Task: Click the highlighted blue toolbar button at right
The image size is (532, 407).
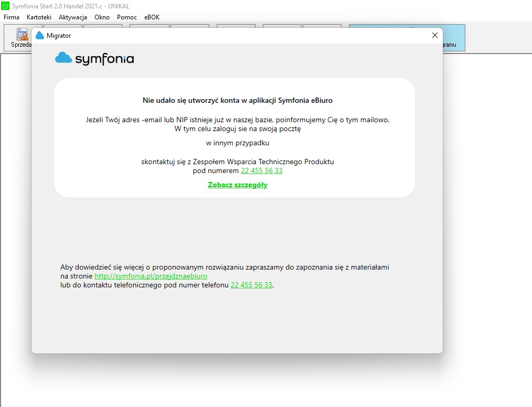Action: [454, 38]
